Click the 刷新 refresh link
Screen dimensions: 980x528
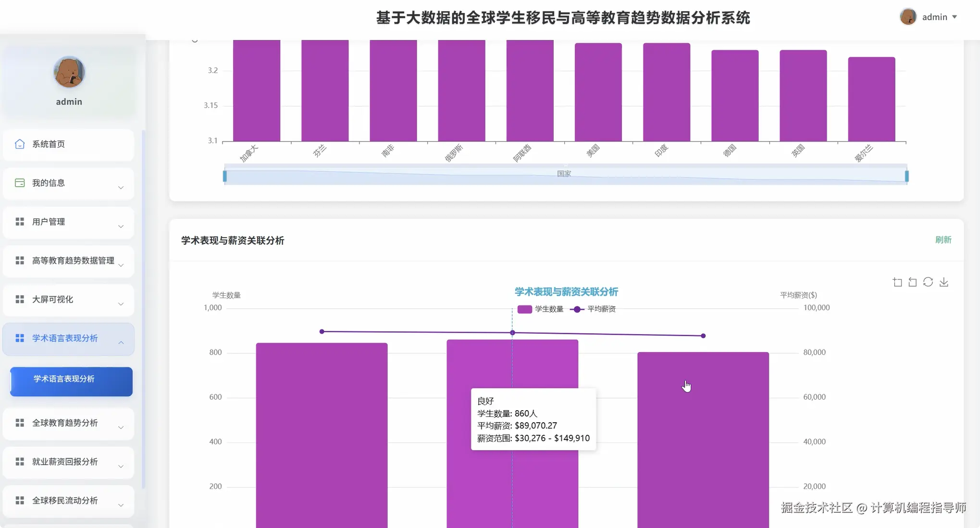click(943, 239)
